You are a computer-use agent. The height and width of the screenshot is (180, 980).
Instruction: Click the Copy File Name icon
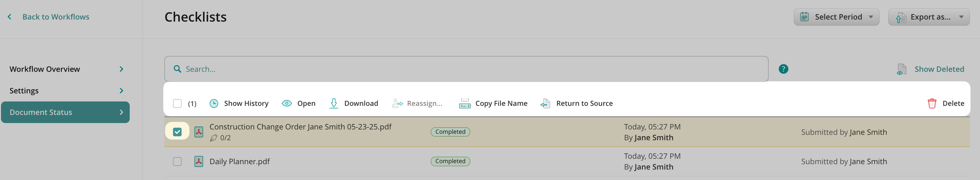(464, 103)
